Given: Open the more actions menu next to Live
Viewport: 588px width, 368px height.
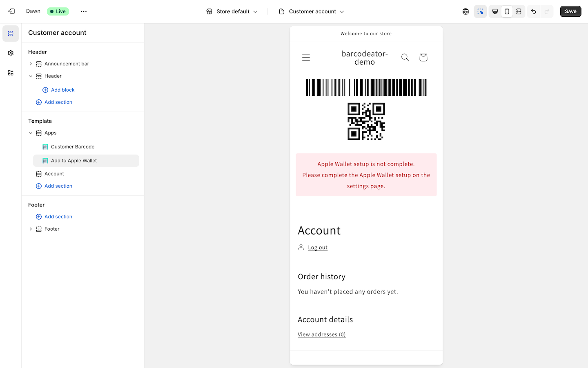Looking at the screenshot, I should (x=83, y=11).
